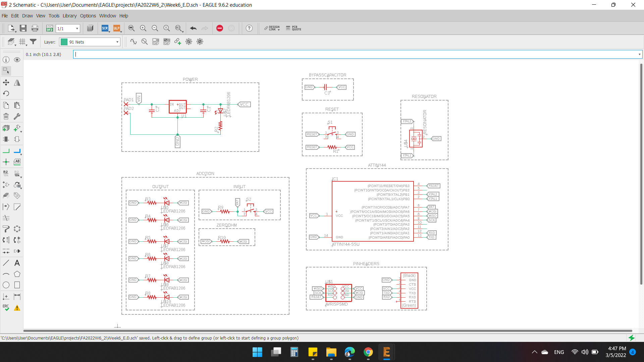
Task: Open File Explorer from the taskbar
Action: coord(331,352)
